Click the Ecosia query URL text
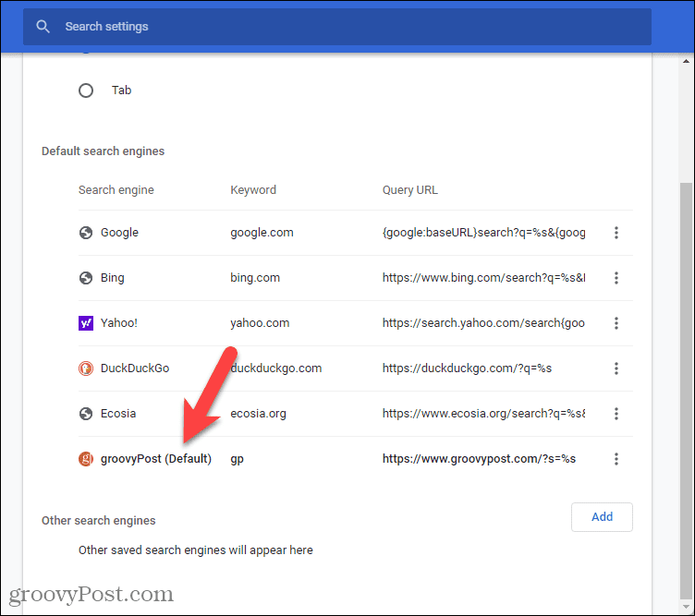 (483, 413)
